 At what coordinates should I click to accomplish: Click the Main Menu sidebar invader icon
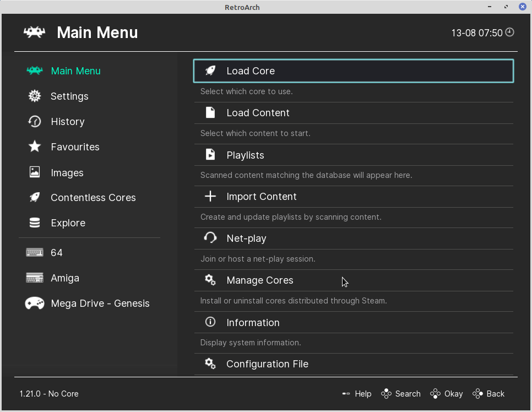(x=35, y=71)
